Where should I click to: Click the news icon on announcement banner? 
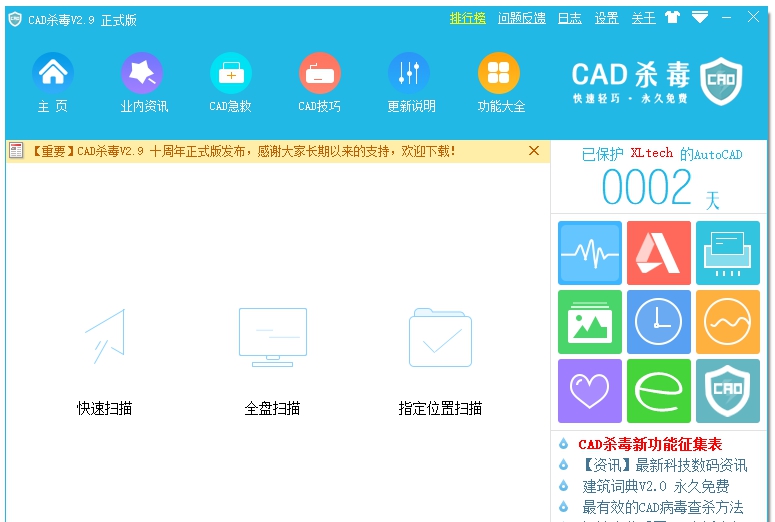pyautogui.click(x=16, y=150)
